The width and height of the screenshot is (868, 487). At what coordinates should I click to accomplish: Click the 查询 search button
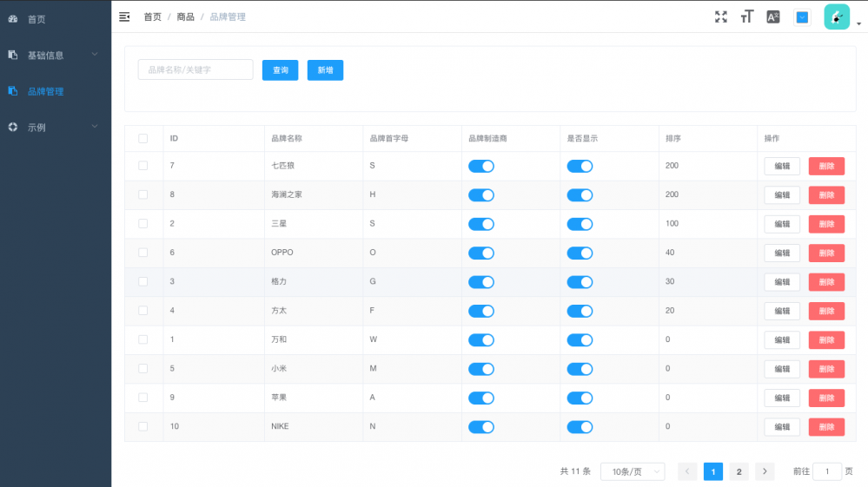(280, 70)
